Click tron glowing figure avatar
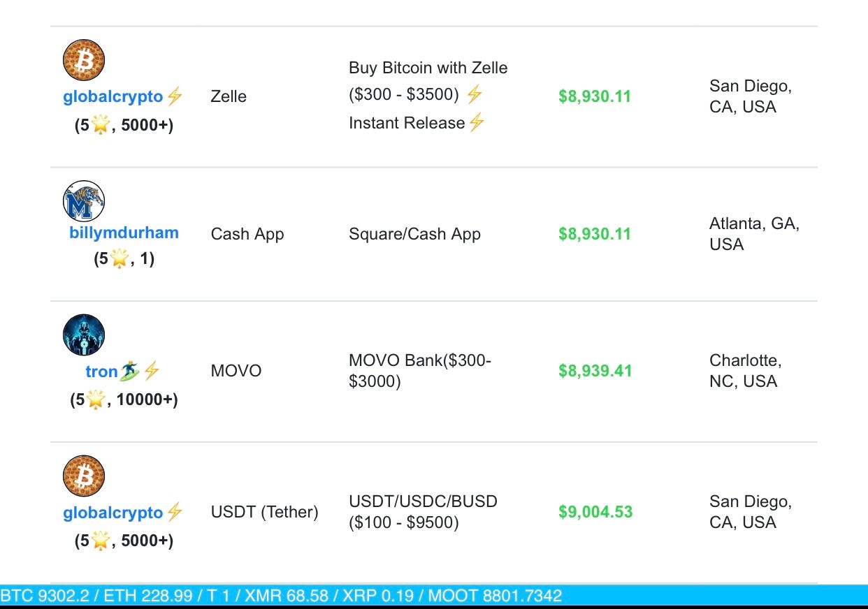 (84, 335)
